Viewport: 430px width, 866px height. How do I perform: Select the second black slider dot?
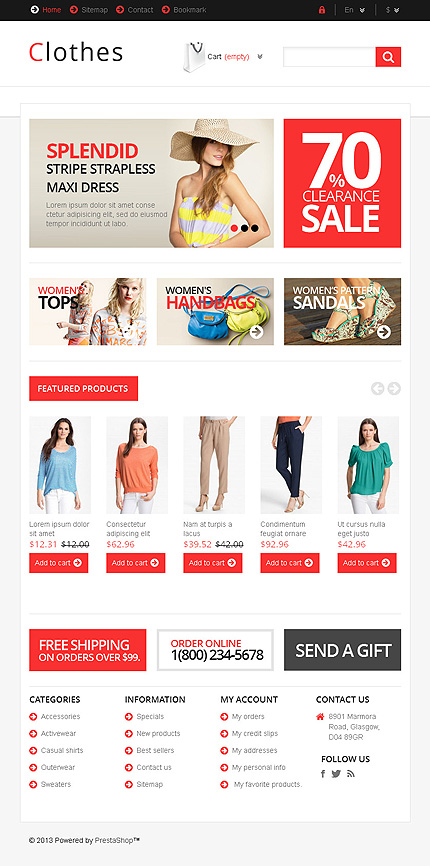[x=245, y=228]
